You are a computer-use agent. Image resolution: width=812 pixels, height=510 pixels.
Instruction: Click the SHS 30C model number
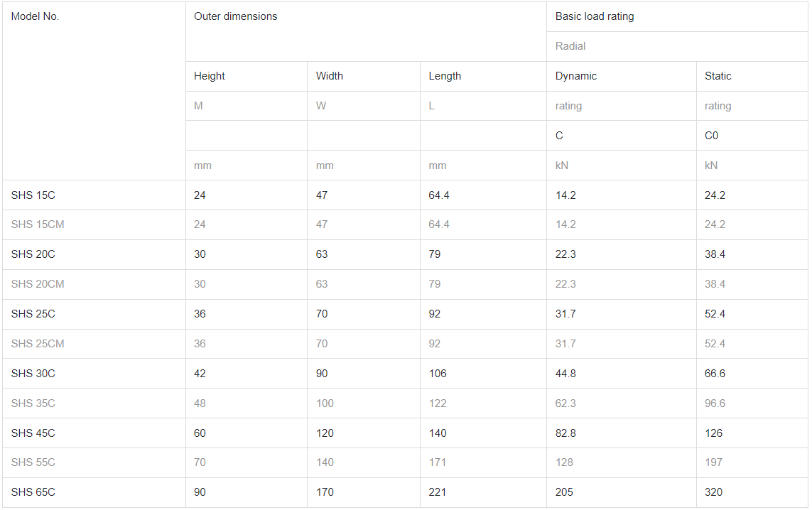click(33, 374)
